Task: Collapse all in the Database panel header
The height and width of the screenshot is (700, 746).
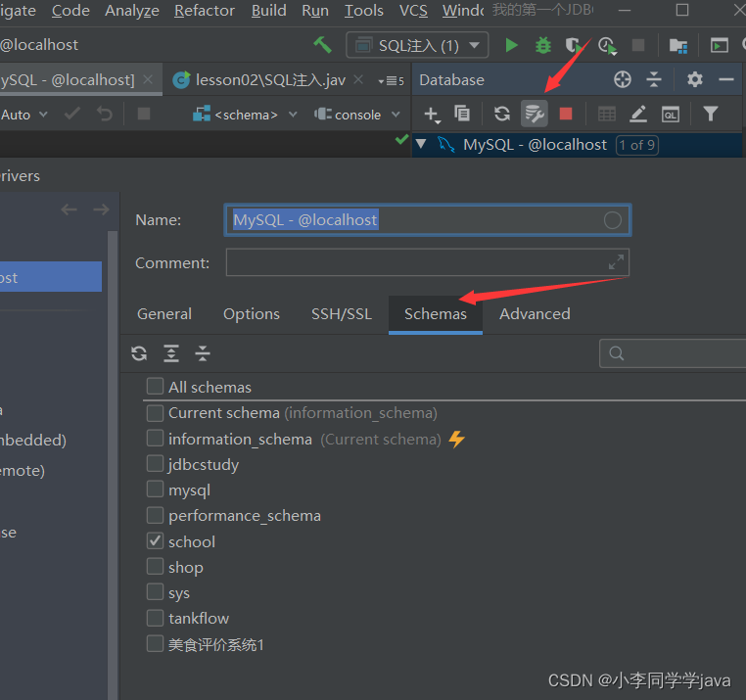Action: point(654,79)
